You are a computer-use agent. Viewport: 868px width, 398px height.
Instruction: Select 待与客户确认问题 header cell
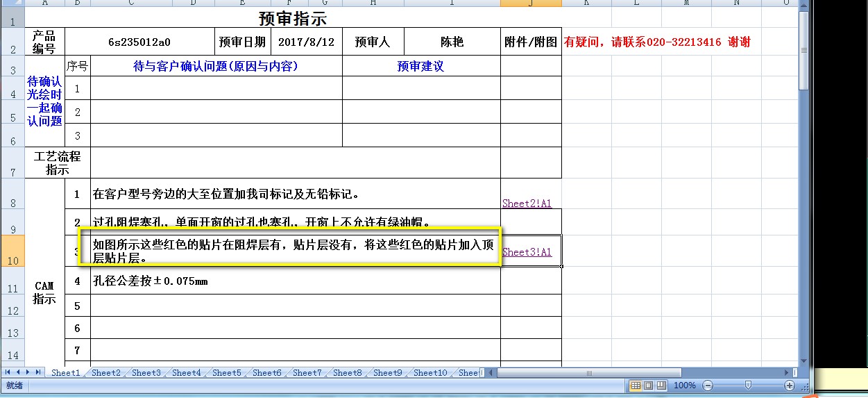(216, 66)
